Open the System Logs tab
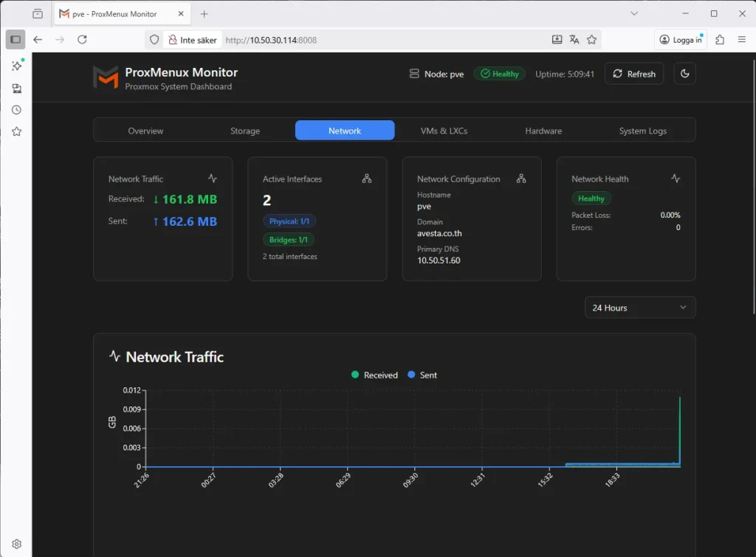Image resolution: width=756 pixels, height=557 pixels. pyautogui.click(x=642, y=131)
